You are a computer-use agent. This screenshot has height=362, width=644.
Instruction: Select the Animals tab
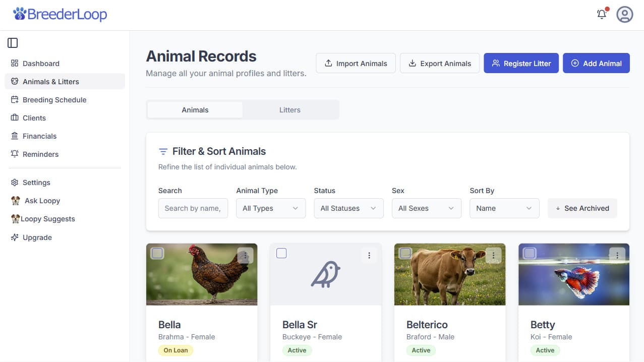tap(195, 109)
